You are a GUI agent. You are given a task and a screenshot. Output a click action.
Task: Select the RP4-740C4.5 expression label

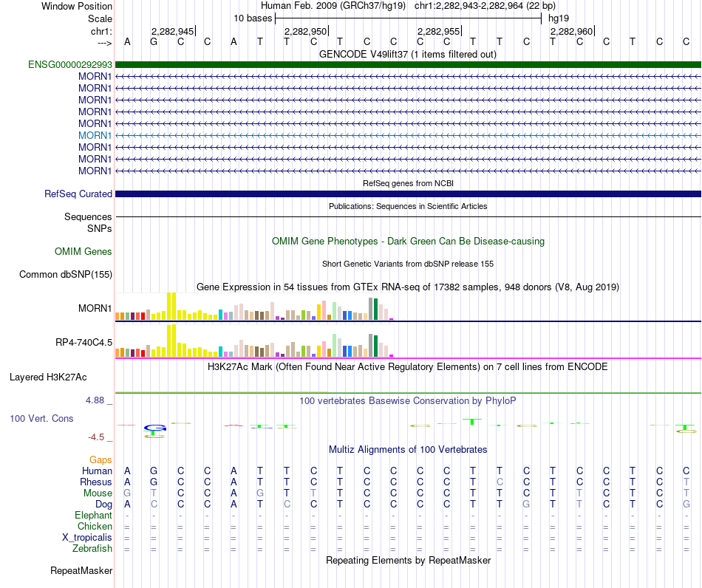(x=84, y=342)
